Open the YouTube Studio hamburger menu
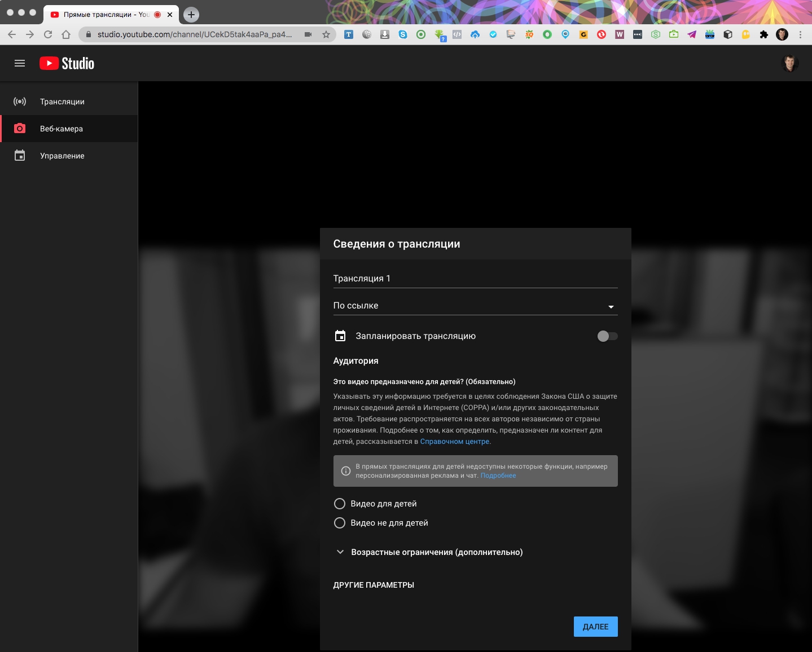 pyautogui.click(x=20, y=63)
